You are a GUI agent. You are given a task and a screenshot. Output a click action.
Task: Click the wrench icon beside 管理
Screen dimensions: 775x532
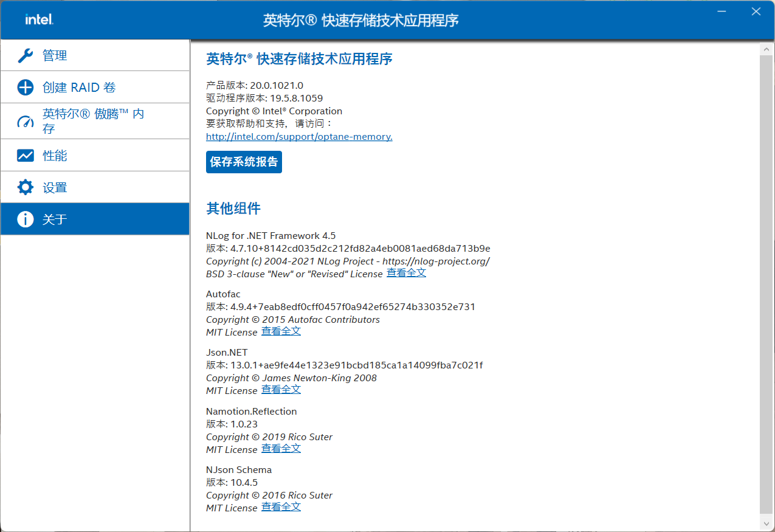(25, 56)
